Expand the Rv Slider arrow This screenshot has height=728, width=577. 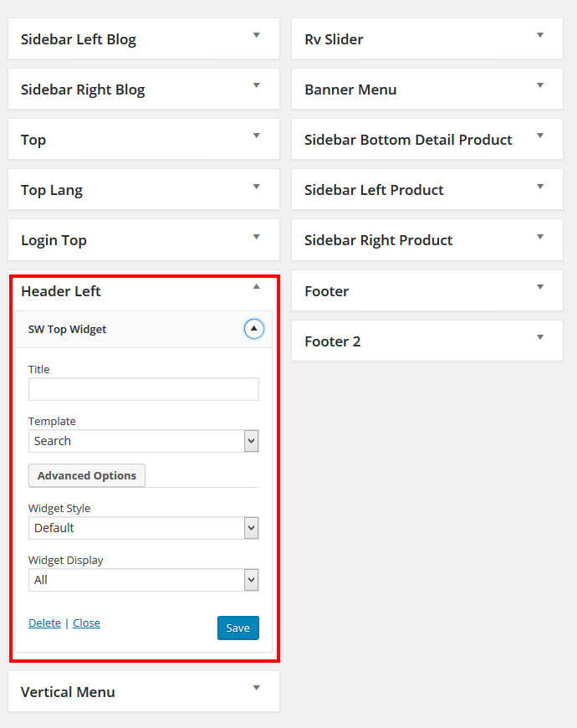coord(540,35)
